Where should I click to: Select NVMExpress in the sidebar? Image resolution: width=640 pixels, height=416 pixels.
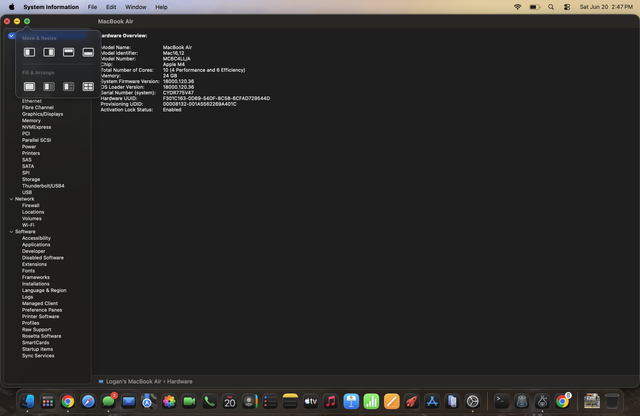point(36,127)
